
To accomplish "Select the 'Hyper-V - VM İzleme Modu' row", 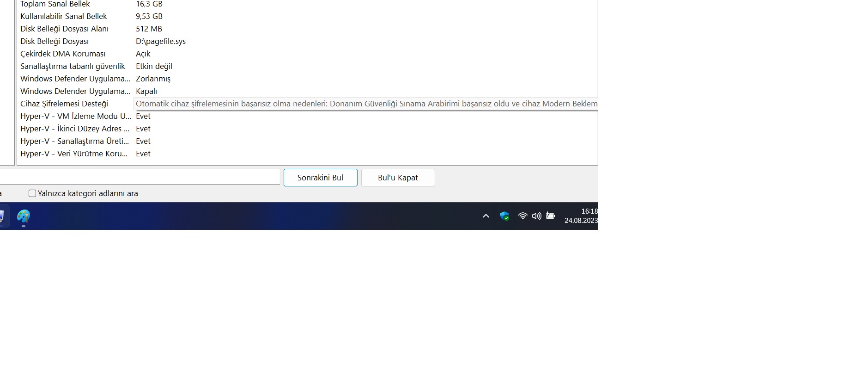I will [x=307, y=116].
